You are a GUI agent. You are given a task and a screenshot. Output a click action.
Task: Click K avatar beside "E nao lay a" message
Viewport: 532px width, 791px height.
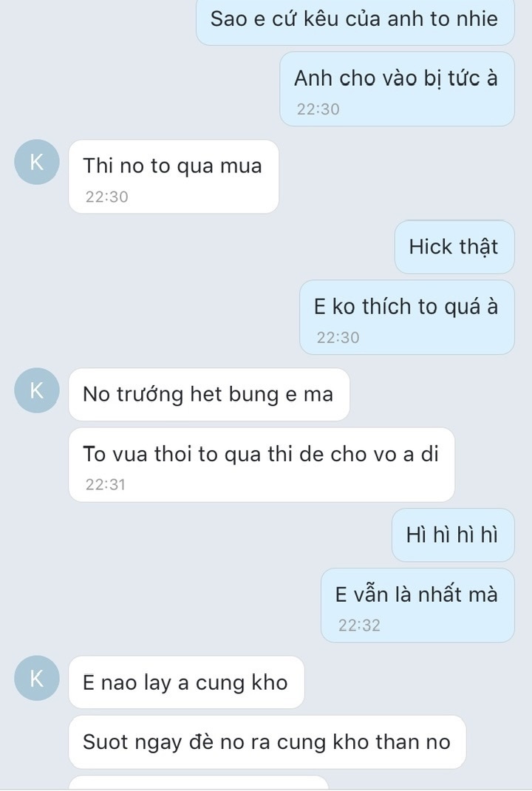(37, 678)
